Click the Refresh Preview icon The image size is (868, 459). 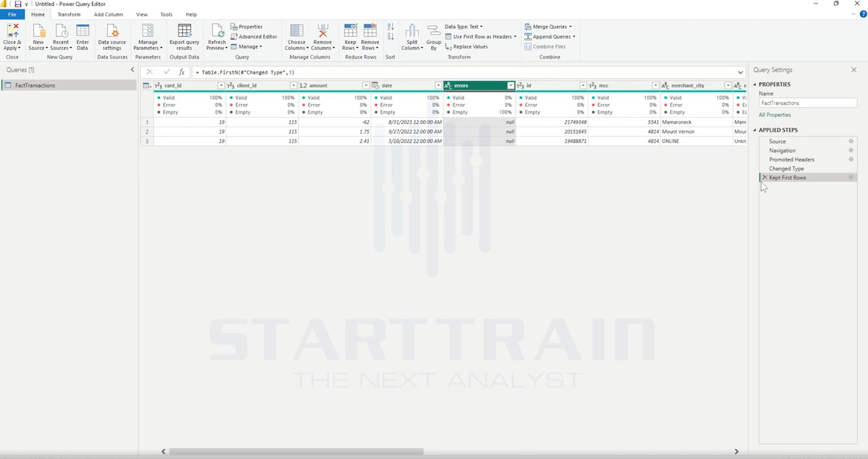point(216,30)
